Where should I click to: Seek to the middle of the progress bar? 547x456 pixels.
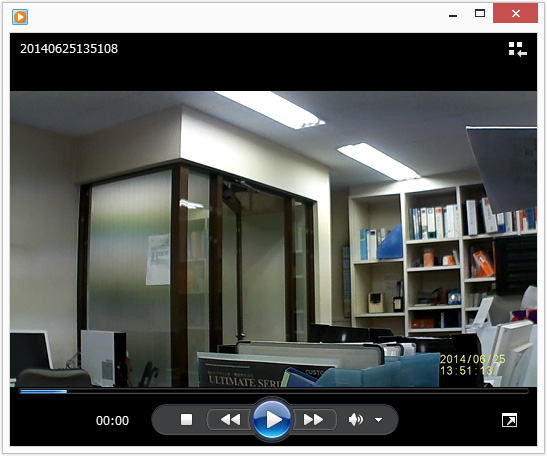click(274, 391)
